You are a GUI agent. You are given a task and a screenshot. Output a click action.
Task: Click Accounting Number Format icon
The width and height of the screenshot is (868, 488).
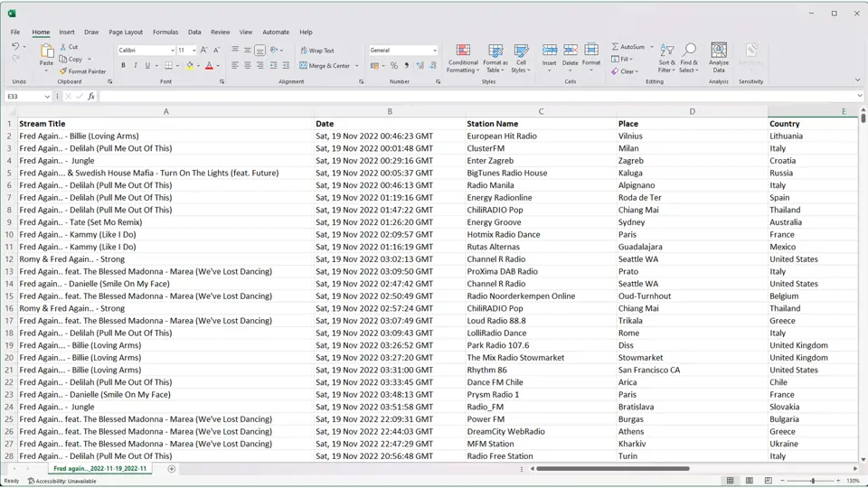tap(374, 66)
